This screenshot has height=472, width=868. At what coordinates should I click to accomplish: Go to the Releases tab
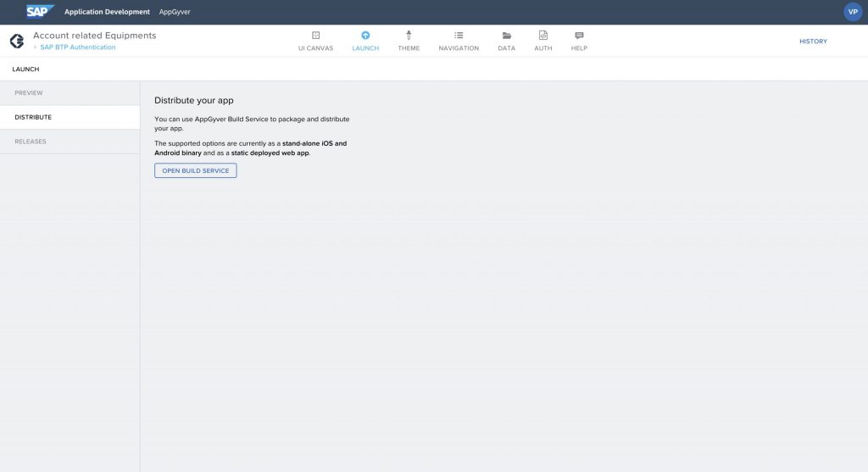(x=70, y=142)
